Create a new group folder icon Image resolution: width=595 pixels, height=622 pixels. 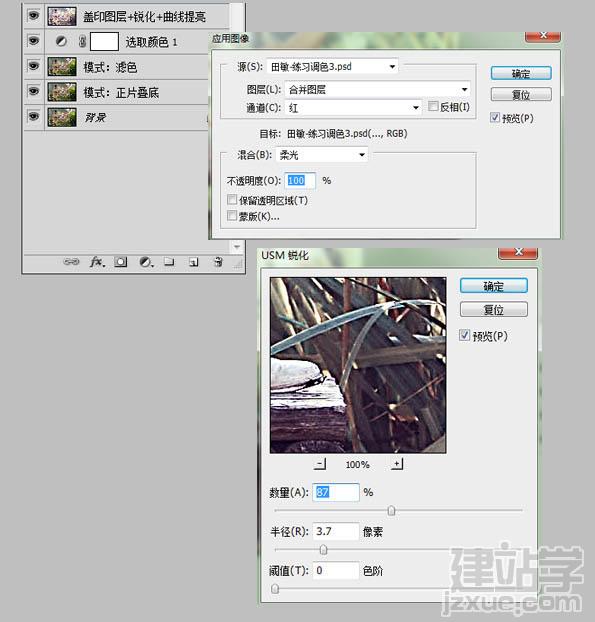pos(169,261)
